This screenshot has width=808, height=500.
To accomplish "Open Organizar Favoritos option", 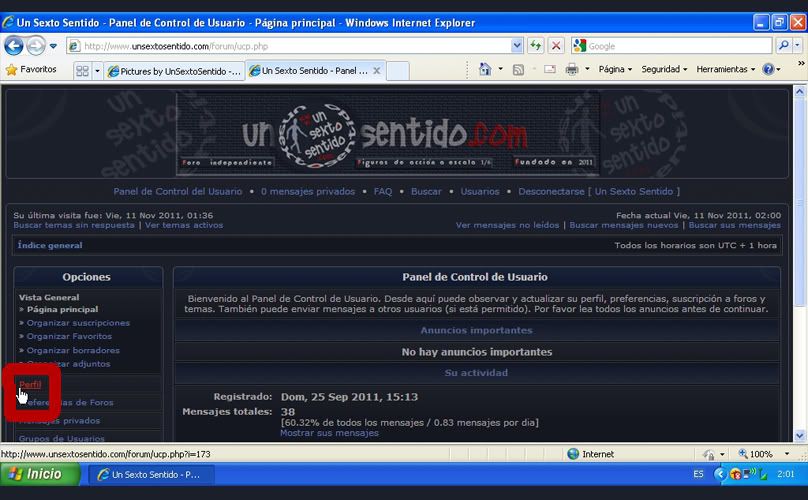I will coord(69,336).
